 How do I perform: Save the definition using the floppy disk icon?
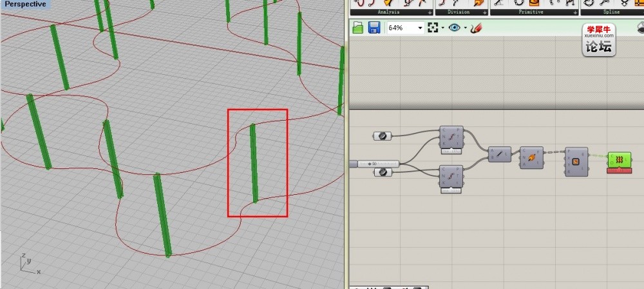tap(374, 28)
